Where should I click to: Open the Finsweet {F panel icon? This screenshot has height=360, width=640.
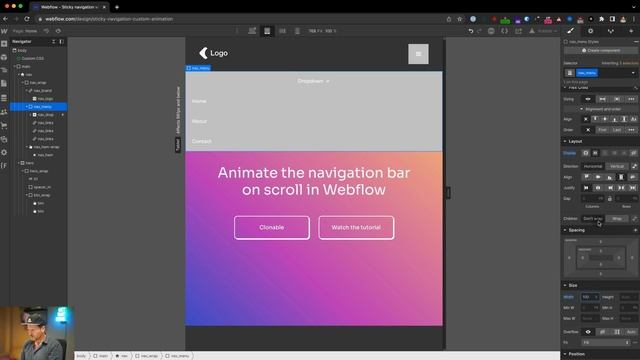(x=4, y=165)
